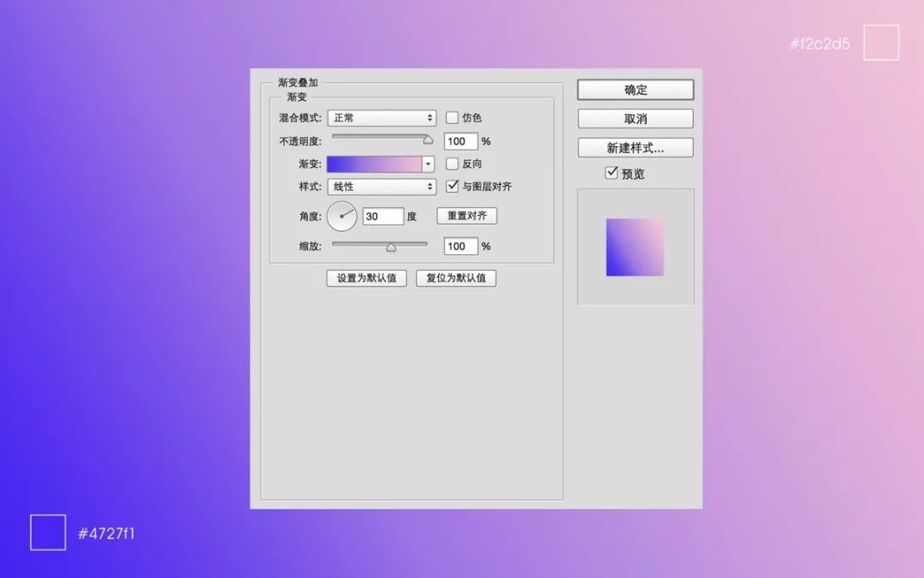924x578 pixels.
Task: Click the #4727f1 color square outline
Action: click(x=48, y=533)
